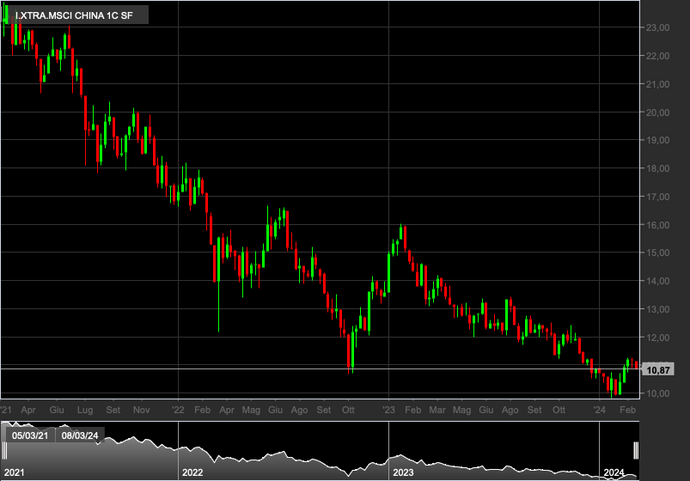Click the 20,00 price axis label
This screenshot has height=481, width=690.
(x=657, y=113)
